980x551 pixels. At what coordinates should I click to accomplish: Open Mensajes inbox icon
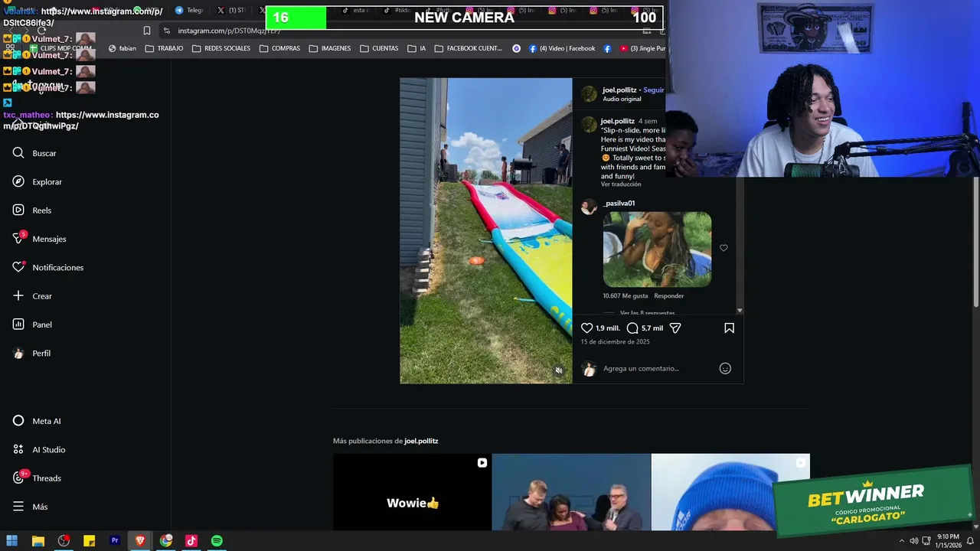tap(18, 239)
